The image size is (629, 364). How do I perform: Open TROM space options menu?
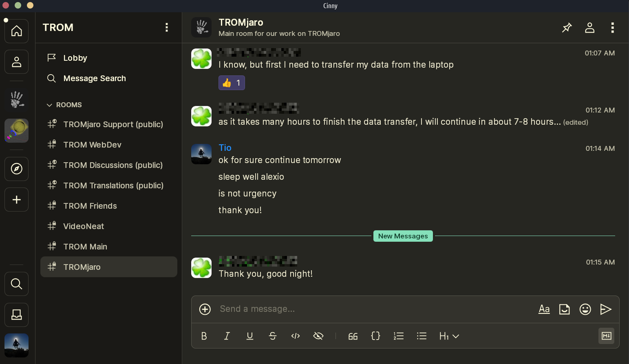click(166, 27)
